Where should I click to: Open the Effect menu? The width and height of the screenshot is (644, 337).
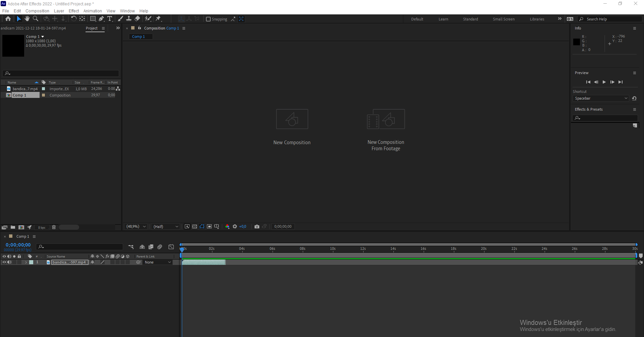[74, 11]
